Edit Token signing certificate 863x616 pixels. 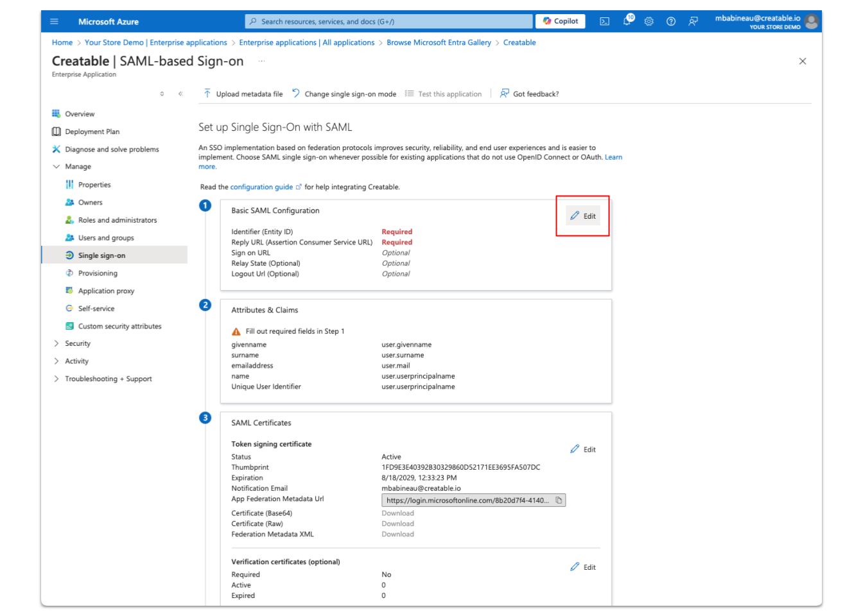[x=583, y=449]
